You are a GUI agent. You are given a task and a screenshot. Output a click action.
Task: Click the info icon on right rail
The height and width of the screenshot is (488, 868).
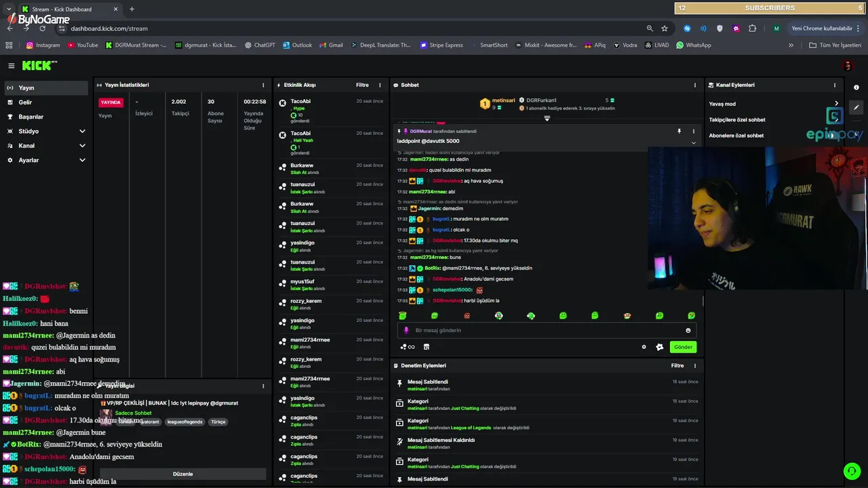point(856,87)
